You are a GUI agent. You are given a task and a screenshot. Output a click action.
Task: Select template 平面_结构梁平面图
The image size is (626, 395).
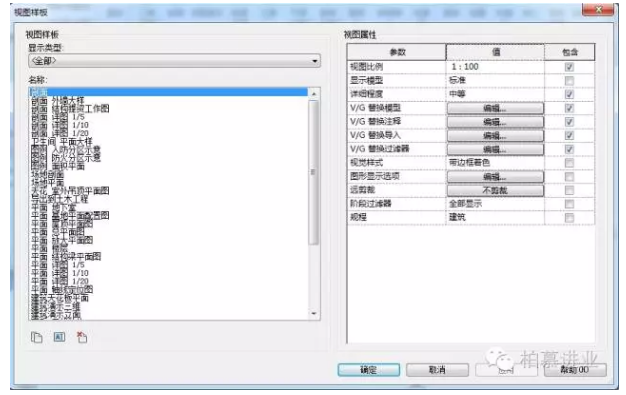(66, 256)
